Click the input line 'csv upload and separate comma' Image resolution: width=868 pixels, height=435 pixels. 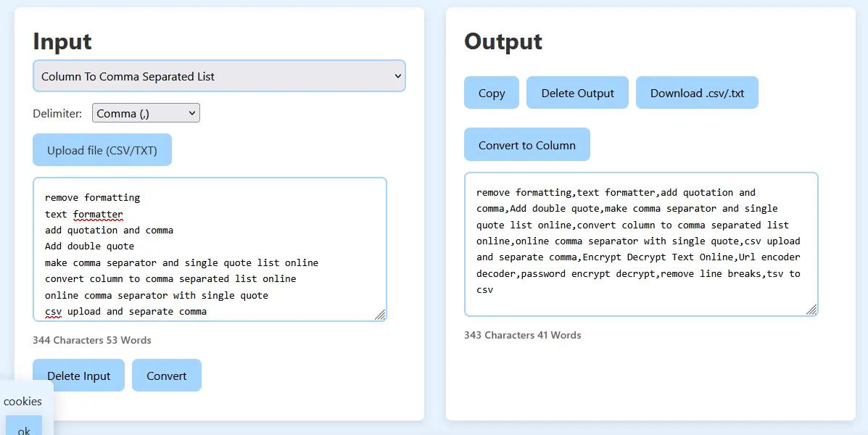click(125, 312)
